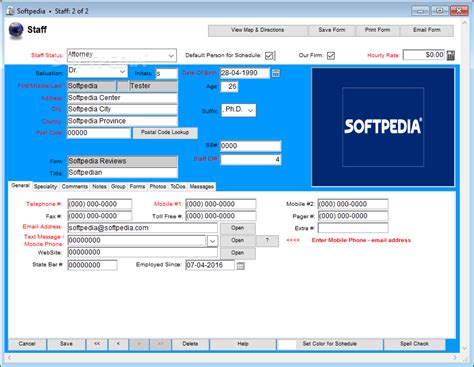Click Set Color for Schedule button
This screenshot has height=367, width=474.
point(330,344)
